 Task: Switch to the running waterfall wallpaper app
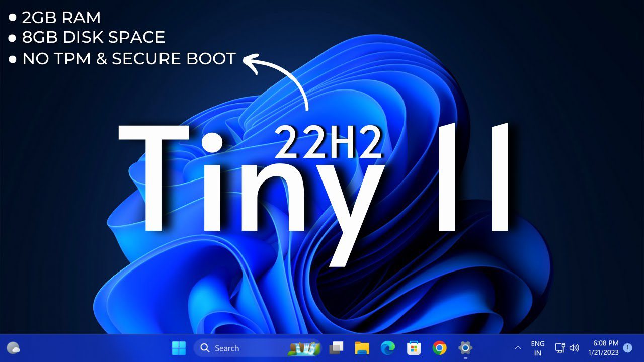[304, 347]
